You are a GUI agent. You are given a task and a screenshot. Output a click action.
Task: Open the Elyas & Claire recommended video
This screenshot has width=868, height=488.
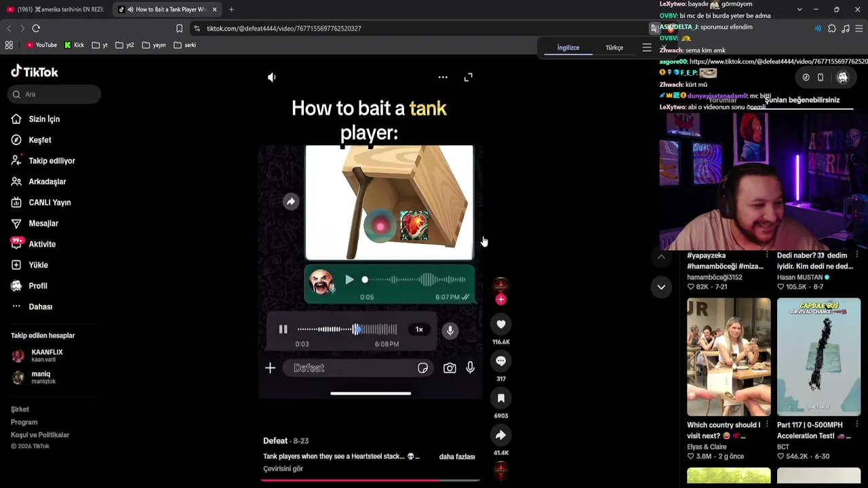728,357
